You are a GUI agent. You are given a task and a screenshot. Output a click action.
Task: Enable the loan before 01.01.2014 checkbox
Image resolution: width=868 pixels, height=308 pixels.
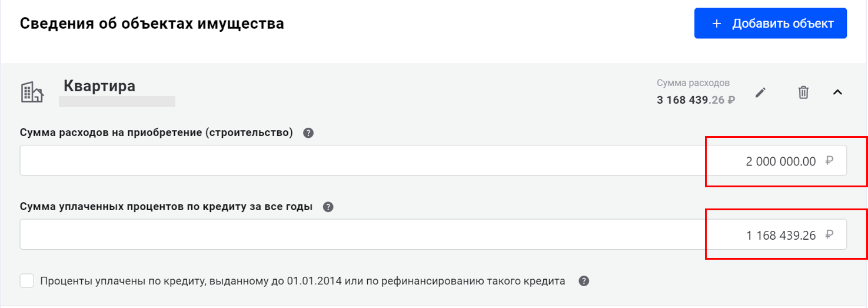tap(27, 281)
